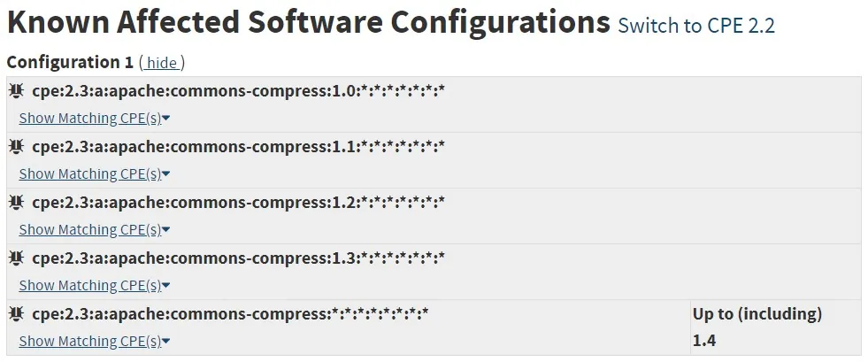Switch to CPE 2.2 format
868x362 pixels.
tap(696, 26)
